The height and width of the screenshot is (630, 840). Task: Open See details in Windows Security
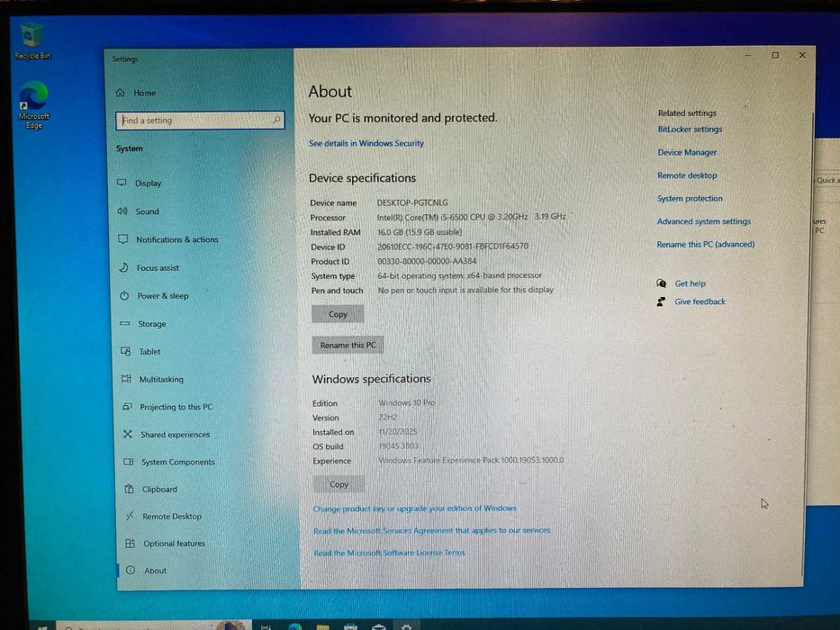[366, 144]
